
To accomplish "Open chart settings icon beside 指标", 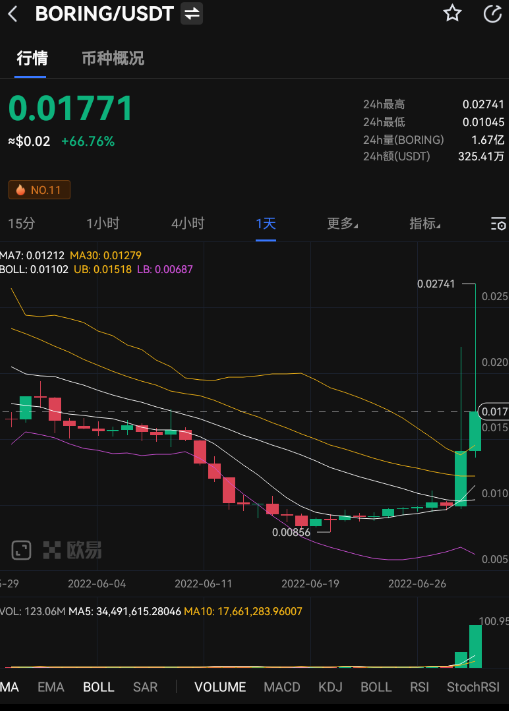I will pos(498,224).
